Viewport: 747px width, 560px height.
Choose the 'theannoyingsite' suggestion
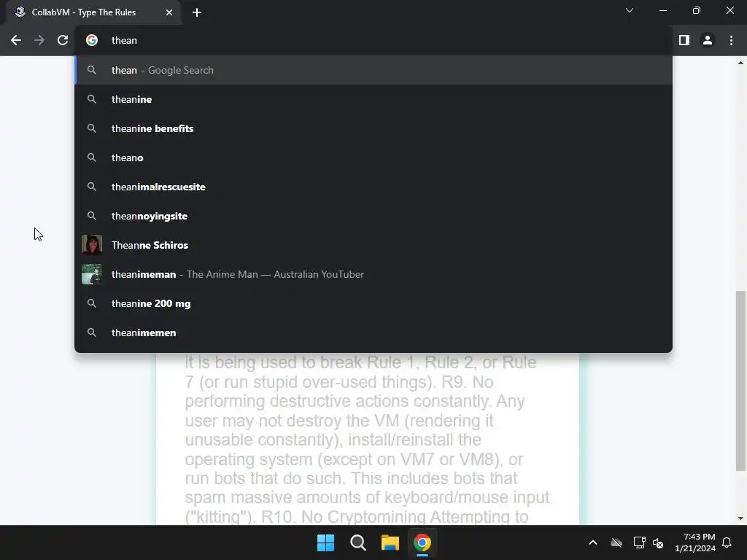coord(373,216)
